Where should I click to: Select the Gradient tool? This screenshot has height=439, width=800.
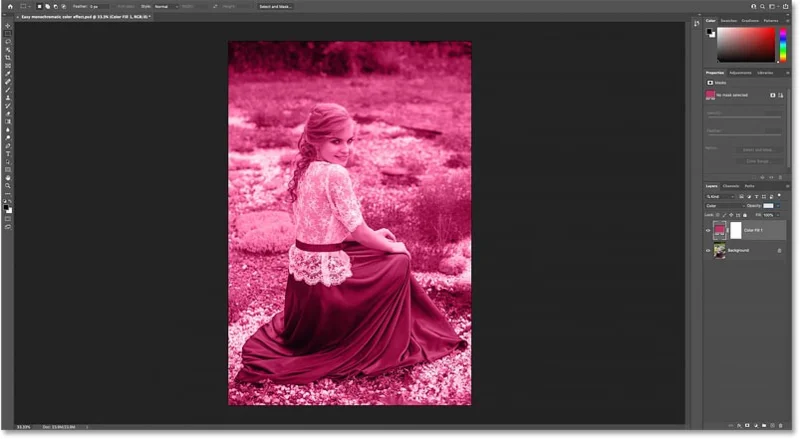[8, 122]
